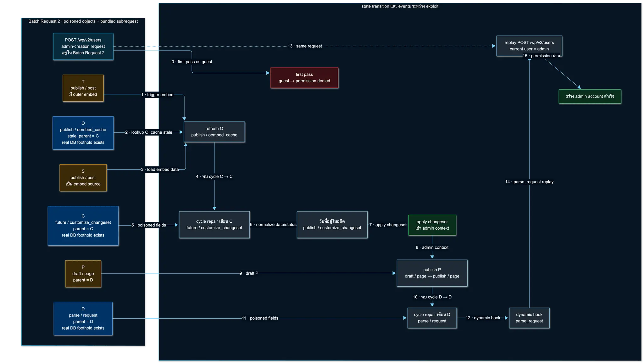
Task: Click the cycle repair C customize_changeset node
Action: coord(214,225)
